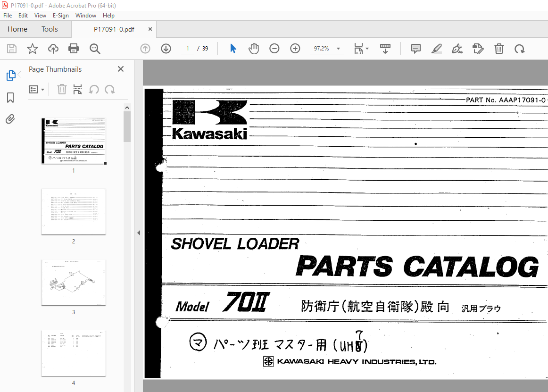This screenshot has width=548, height=392.
Task: Rotate thumbnail page counterclockwise
Action: pyautogui.click(x=94, y=90)
